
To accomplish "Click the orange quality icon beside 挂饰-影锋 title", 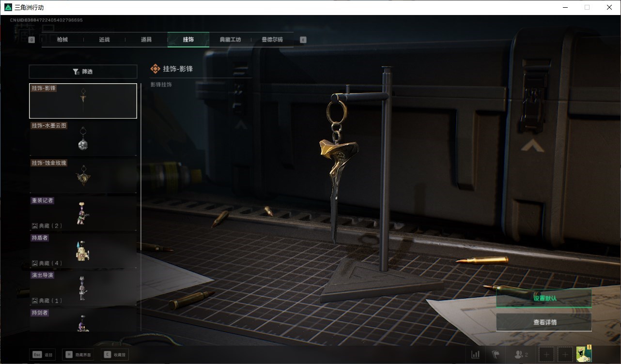I will click(155, 69).
